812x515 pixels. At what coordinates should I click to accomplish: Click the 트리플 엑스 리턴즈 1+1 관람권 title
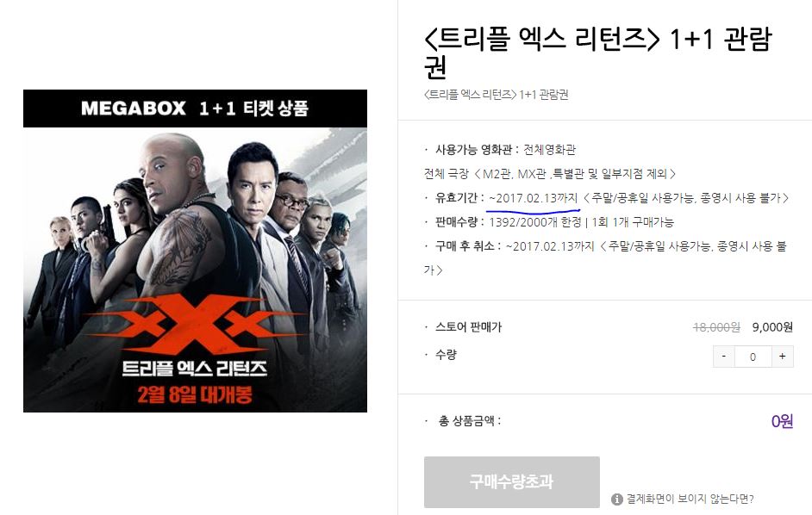598,53
